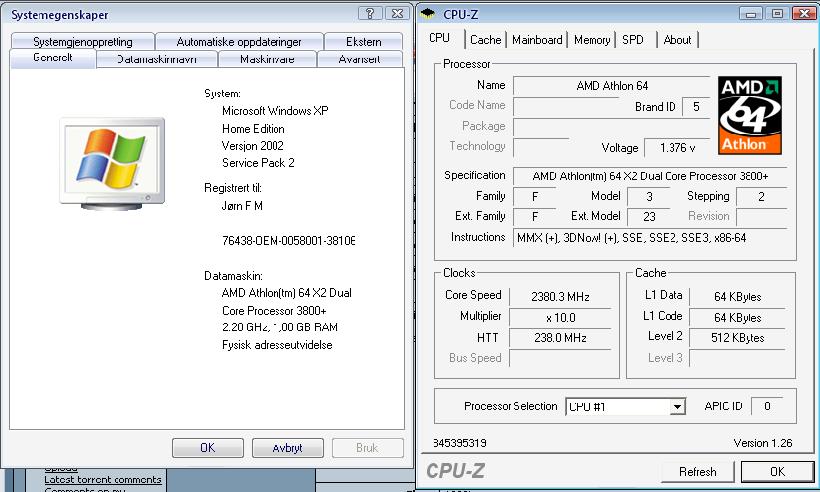The image size is (820, 492).
Task: Click the Core Processor 3800+ text line
Action: [274, 311]
